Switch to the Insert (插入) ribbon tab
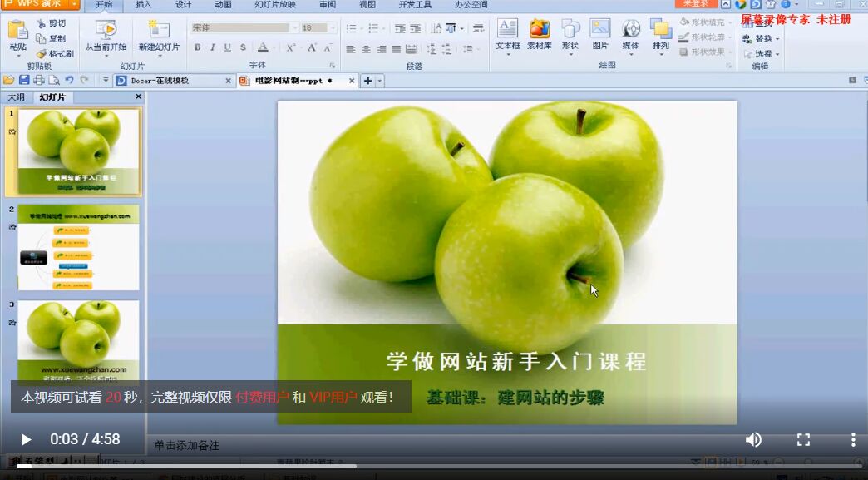Image resolution: width=868 pixels, height=480 pixels. [143, 5]
